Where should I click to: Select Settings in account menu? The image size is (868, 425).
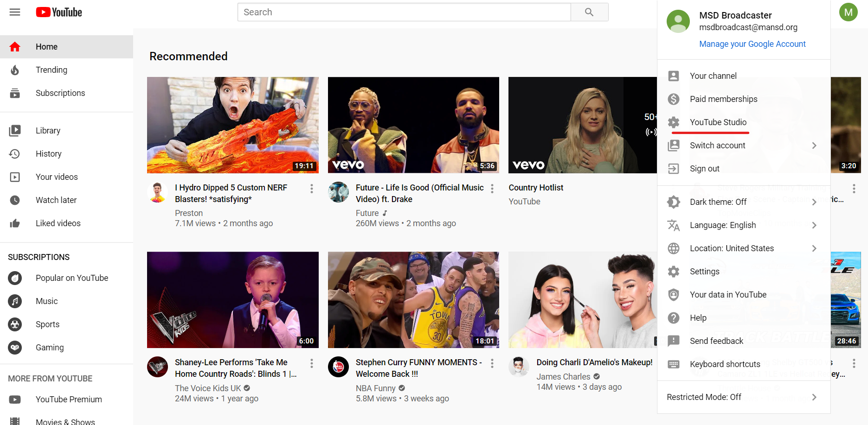point(744,272)
